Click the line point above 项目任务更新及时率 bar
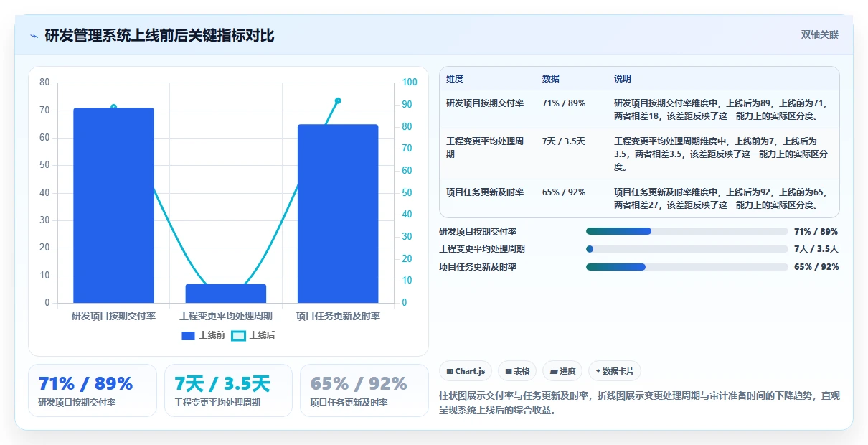Viewport: 868px width, 445px height. tap(338, 101)
